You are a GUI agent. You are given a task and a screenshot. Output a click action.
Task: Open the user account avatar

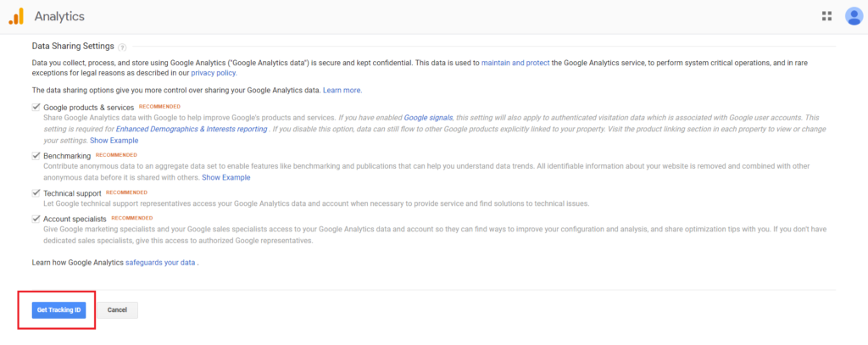pyautogui.click(x=854, y=16)
